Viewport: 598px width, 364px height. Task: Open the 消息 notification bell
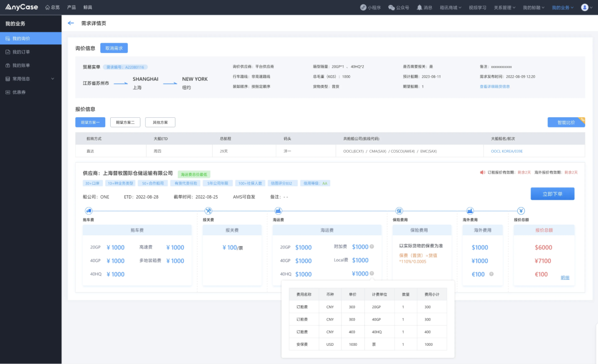pos(424,7)
